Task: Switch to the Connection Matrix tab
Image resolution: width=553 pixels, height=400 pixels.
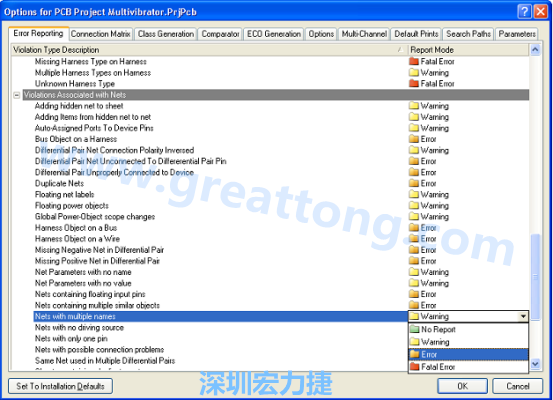Action: [101, 34]
